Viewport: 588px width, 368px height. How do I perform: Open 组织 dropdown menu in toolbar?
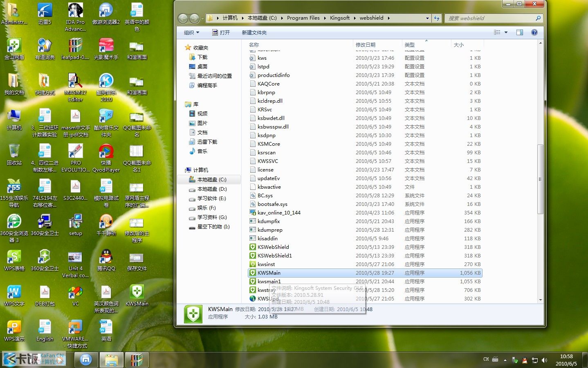click(191, 32)
